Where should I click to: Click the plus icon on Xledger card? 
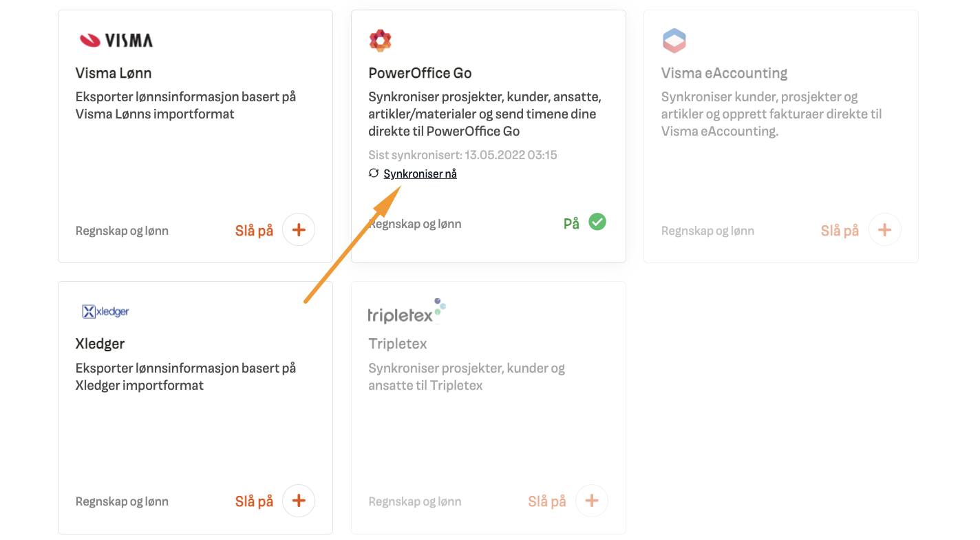click(299, 501)
